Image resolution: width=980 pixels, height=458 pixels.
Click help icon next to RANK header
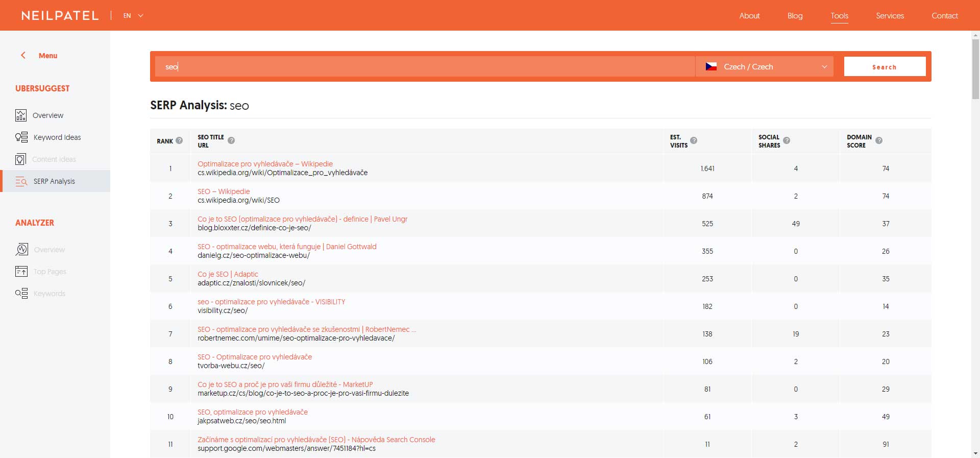[x=179, y=140]
